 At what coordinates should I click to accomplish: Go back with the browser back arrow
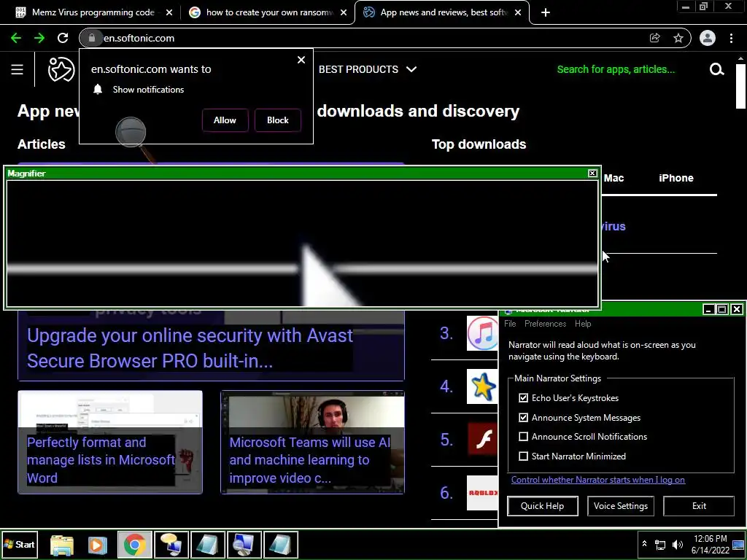coord(16,38)
